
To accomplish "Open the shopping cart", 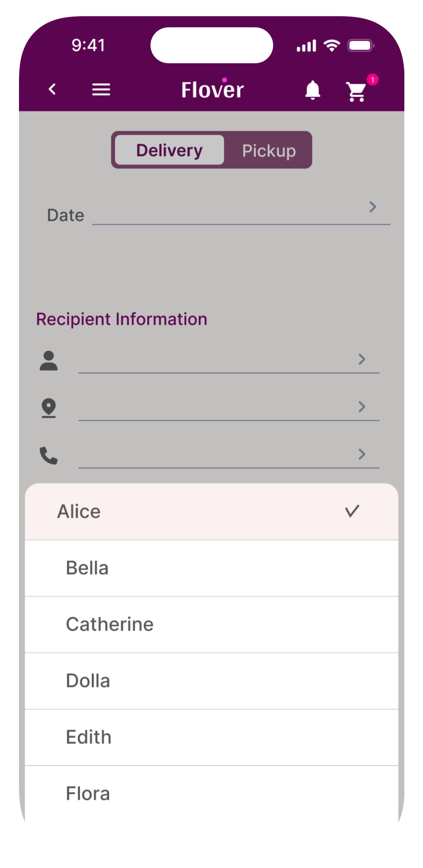I will pos(356,92).
